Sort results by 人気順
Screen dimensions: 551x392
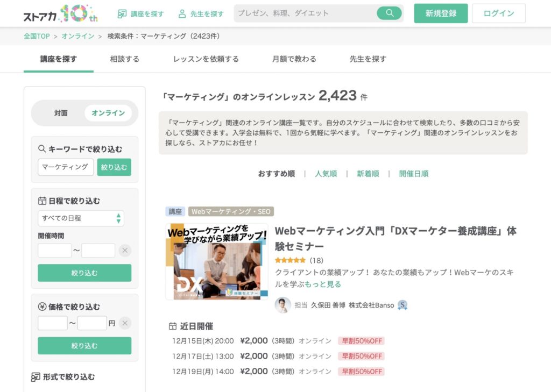[326, 174]
